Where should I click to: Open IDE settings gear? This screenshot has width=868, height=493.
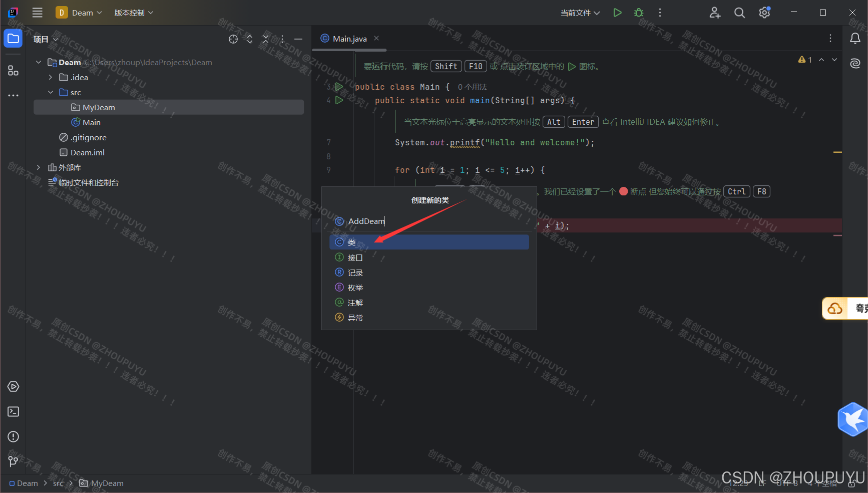[764, 13]
